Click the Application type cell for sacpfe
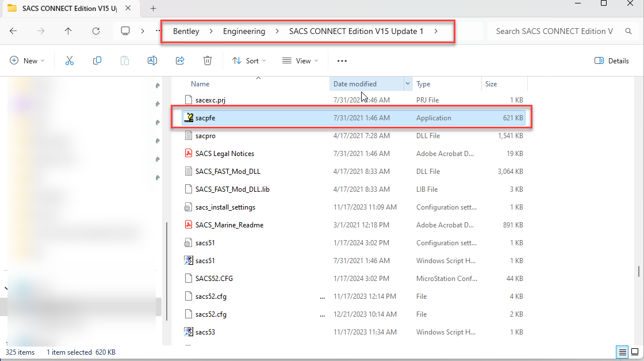This screenshot has height=361, width=644. point(434,118)
